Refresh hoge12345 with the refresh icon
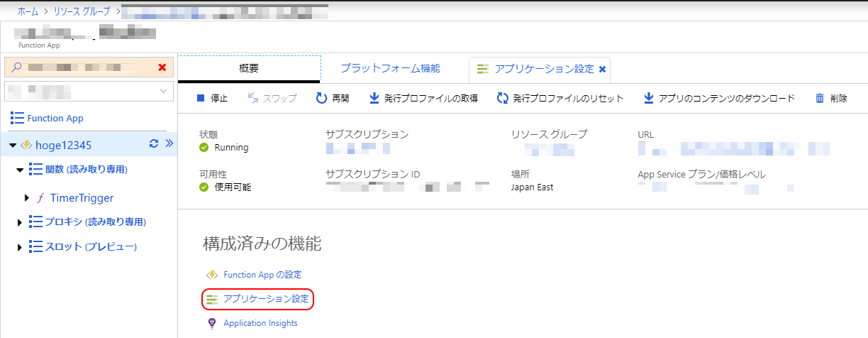868x338 pixels. pos(154,144)
